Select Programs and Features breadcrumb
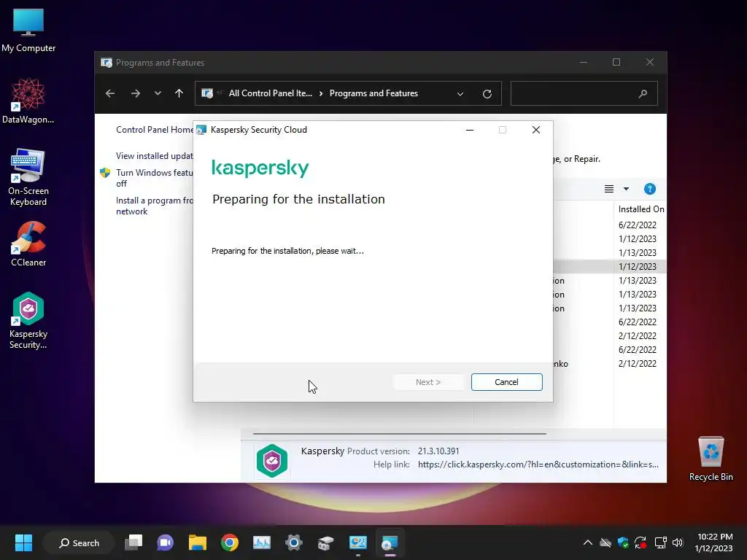This screenshot has height=560, width=747. tap(373, 93)
